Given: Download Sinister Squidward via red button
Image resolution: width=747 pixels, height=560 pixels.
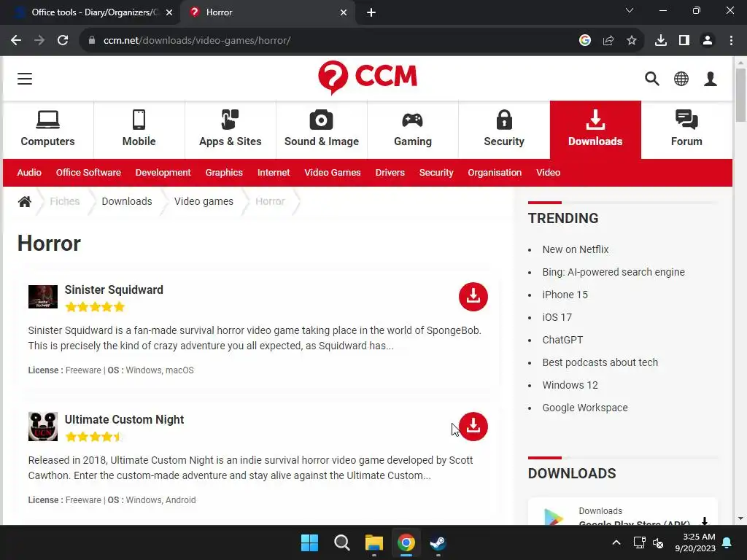Looking at the screenshot, I should pyautogui.click(x=473, y=297).
